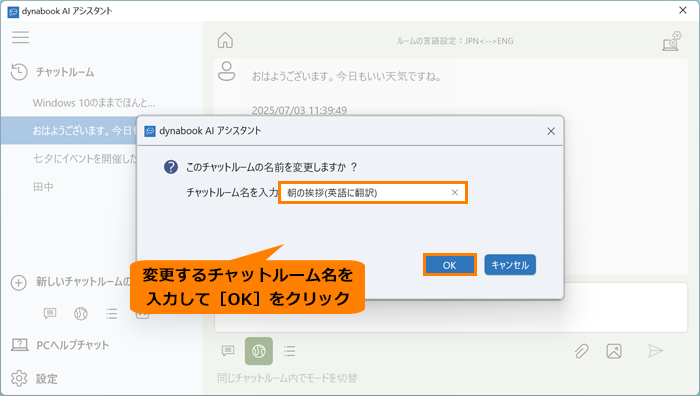This screenshot has height=396, width=700.
Task: Send the message with the arrow icon
Action: pos(655,351)
